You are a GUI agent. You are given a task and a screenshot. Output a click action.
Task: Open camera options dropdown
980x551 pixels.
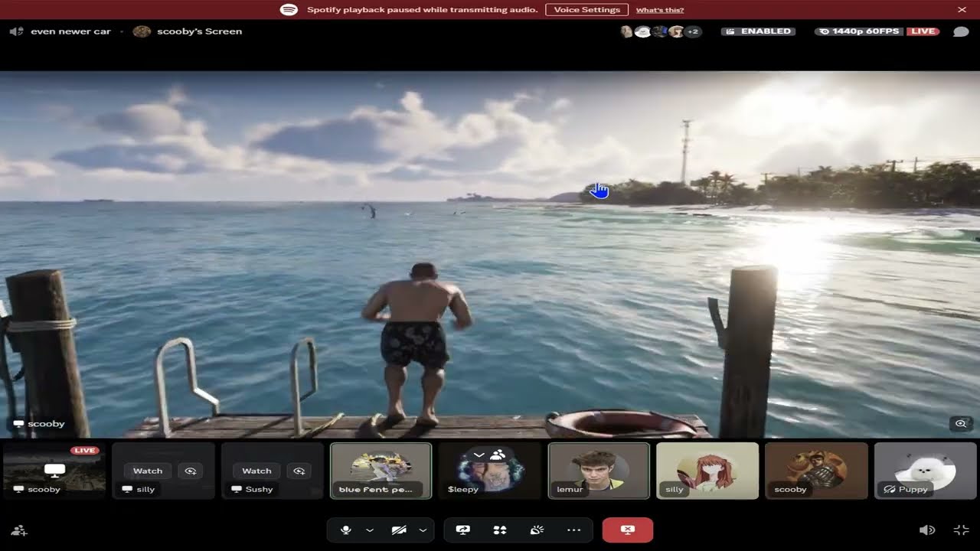[x=423, y=530]
